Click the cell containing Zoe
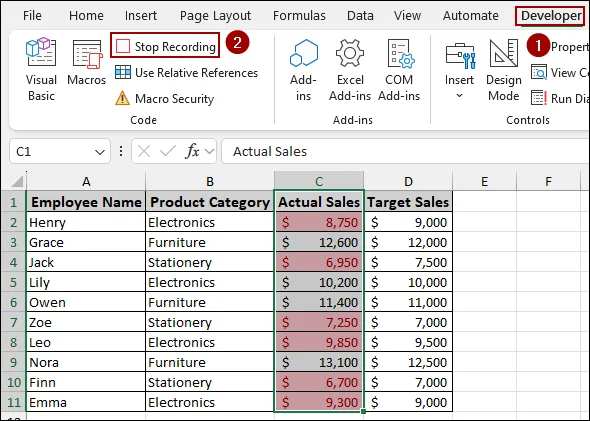 click(x=86, y=322)
